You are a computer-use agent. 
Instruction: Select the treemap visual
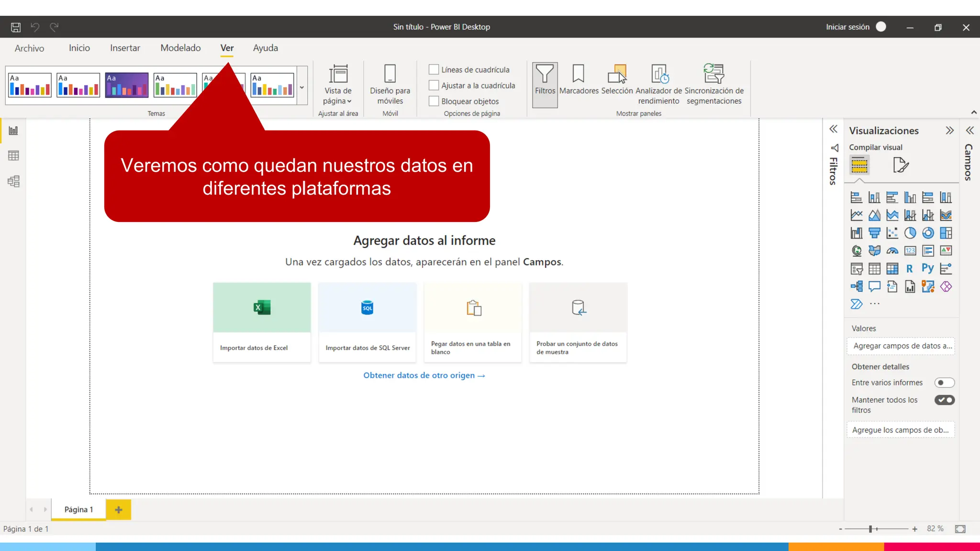pyautogui.click(x=946, y=233)
